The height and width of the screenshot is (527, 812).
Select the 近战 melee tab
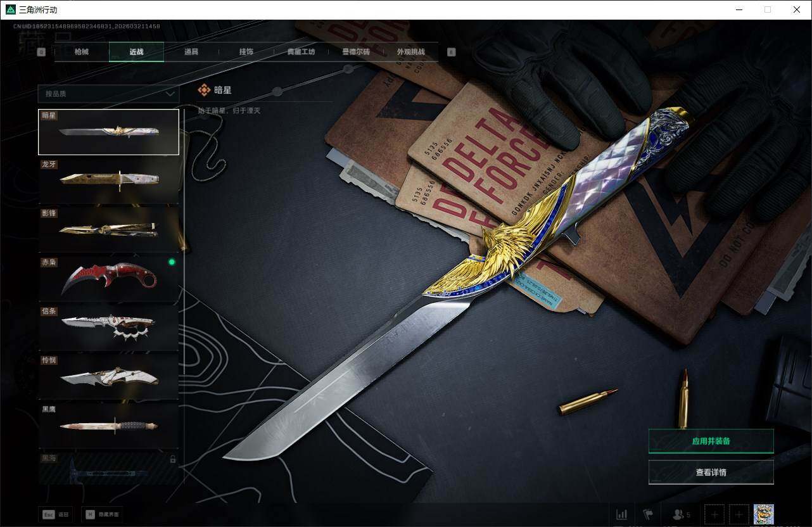[136, 52]
